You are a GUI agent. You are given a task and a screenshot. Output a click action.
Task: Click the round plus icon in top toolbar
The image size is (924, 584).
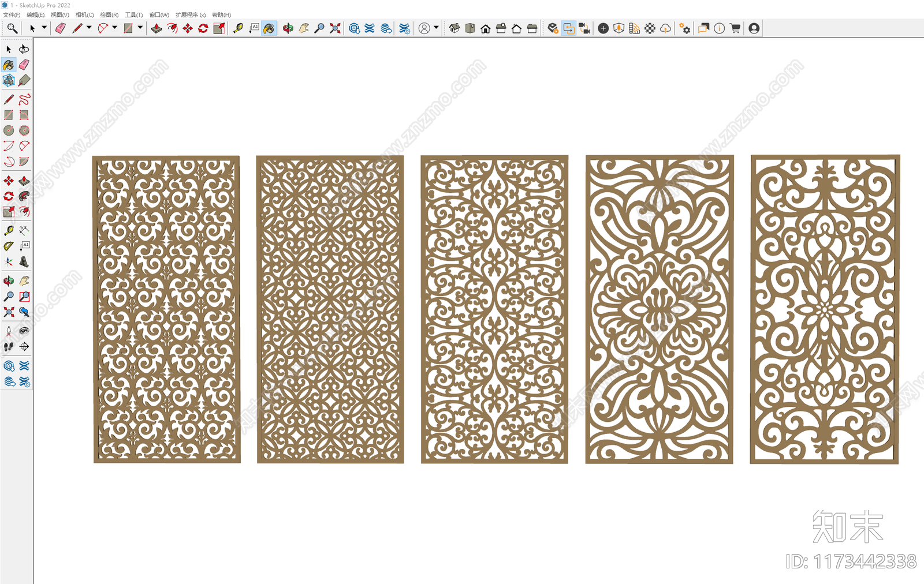pyautogui.click(x=603, y=28)
